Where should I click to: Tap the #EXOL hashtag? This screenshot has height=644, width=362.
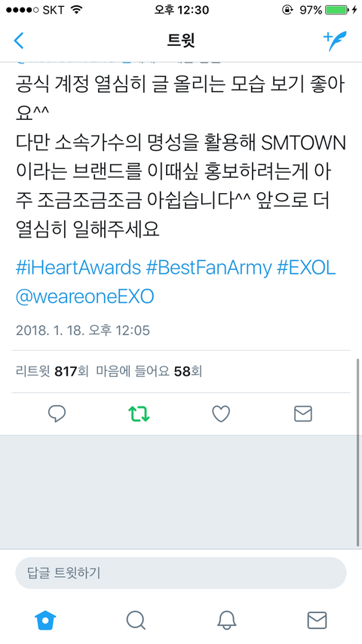[306, 268]
